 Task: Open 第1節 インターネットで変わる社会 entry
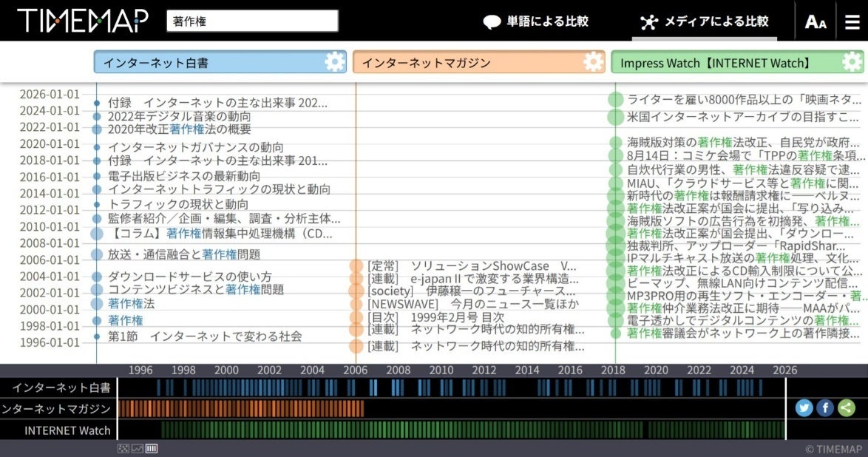[205, 336]
